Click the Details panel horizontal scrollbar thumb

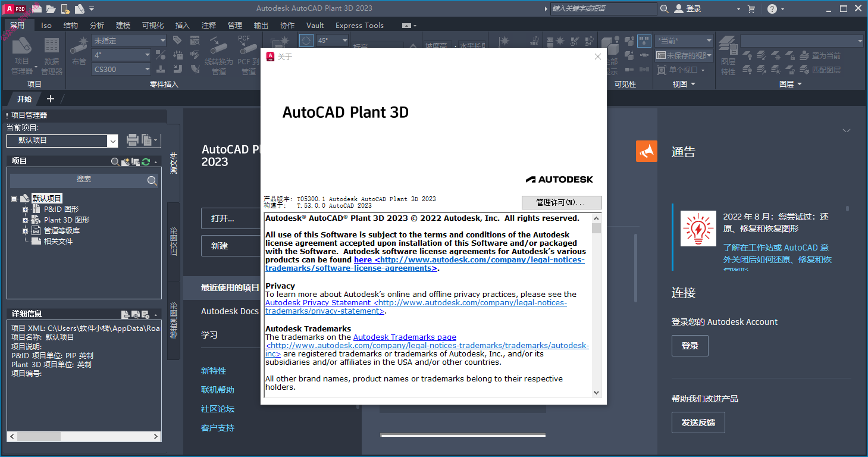(39, 436)
